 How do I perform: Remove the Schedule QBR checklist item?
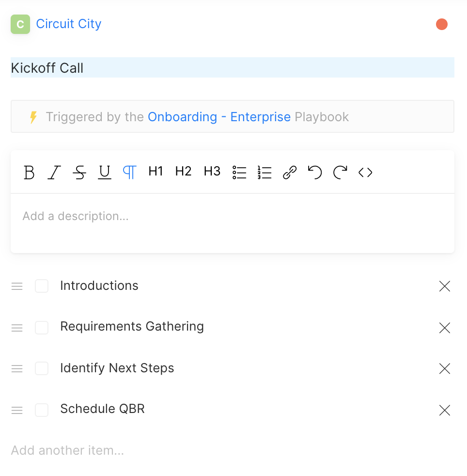445,410
